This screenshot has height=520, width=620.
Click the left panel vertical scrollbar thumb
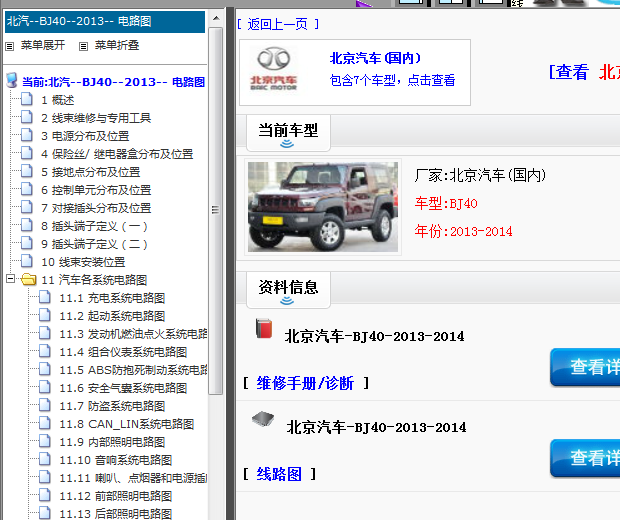click(215, 210)
